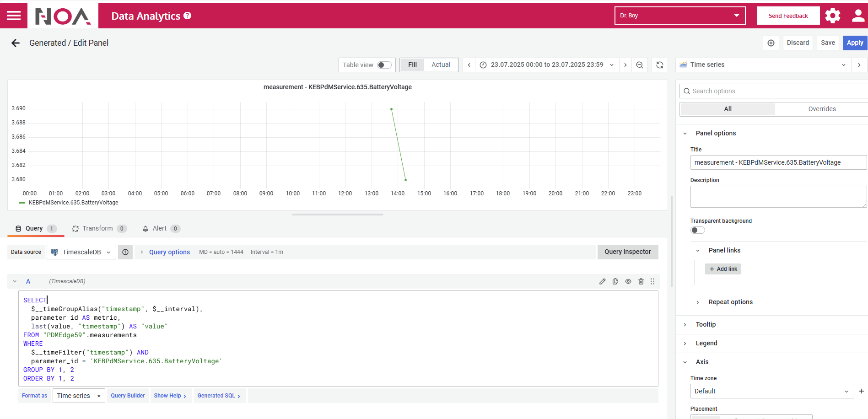868x419 pixels.
Task: Hide query A with the eye icon
Action: (628, 281)
